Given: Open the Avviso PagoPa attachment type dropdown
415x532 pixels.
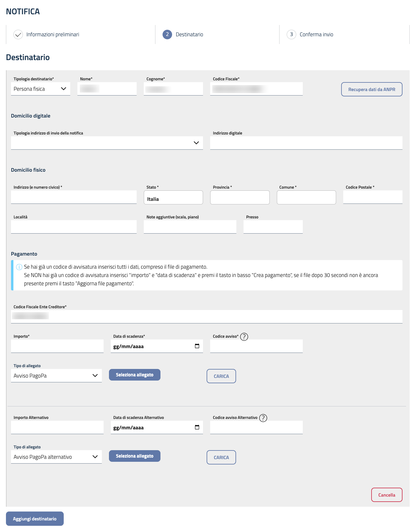Looking at the screenshot, I should (56, 376).
